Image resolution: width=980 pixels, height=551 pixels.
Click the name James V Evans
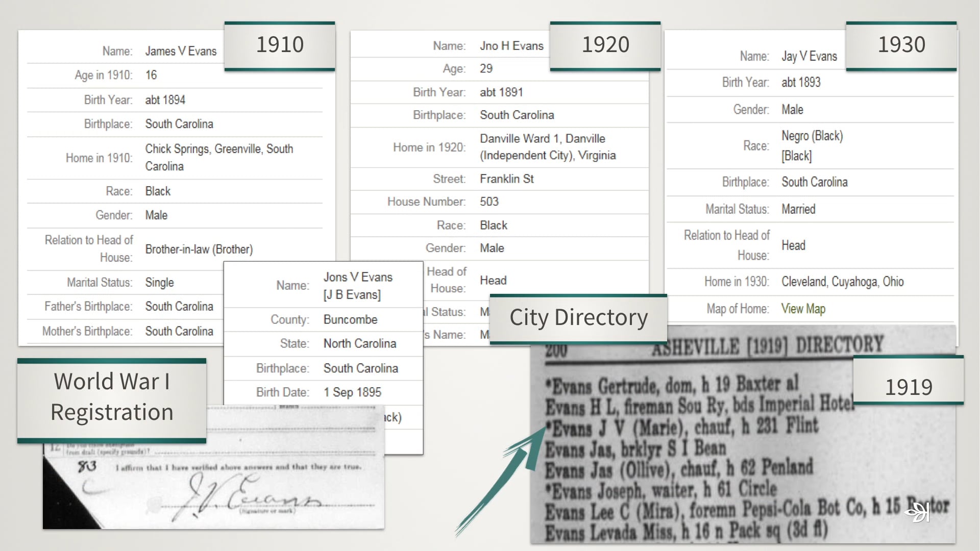pyautogui.click(x=181, y=51)
